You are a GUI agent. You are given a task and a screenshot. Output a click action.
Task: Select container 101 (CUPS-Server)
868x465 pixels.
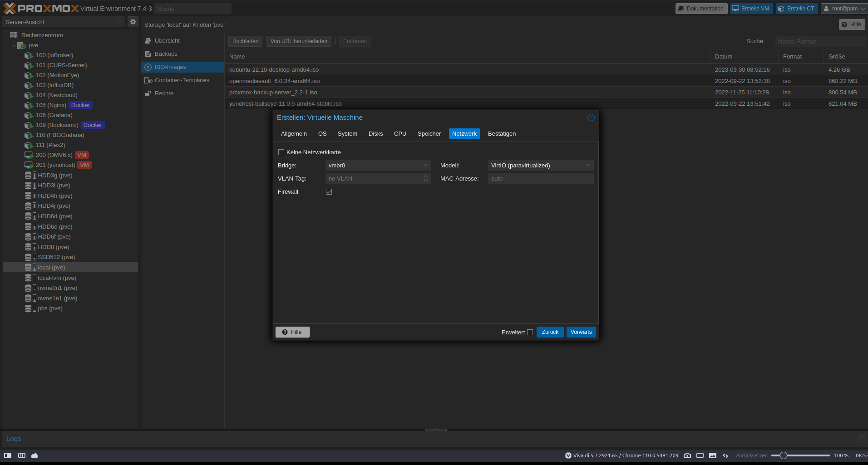click(61, 65)
